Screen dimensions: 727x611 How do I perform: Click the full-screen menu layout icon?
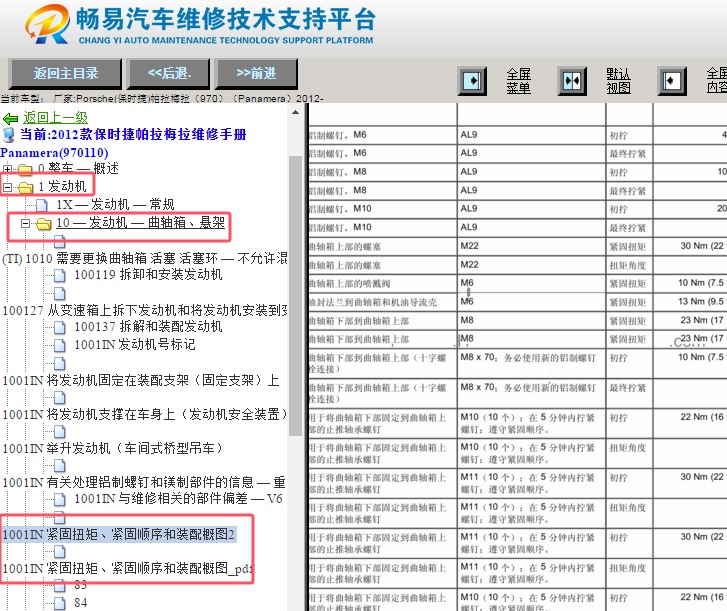472,81
